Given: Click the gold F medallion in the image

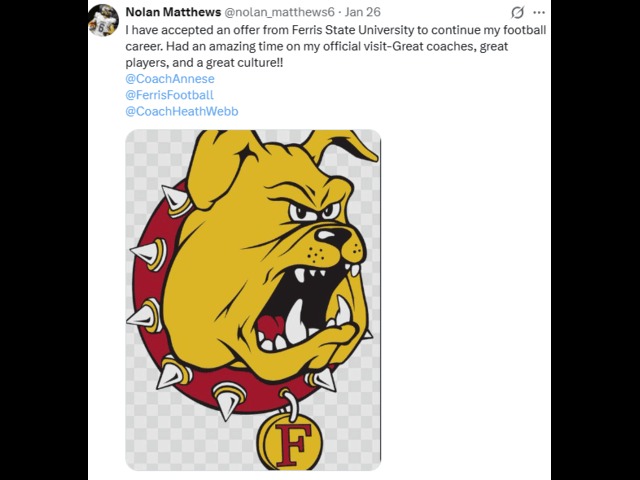Looking at the screenshot, I should pyautogui.click(x=292, y=440).
